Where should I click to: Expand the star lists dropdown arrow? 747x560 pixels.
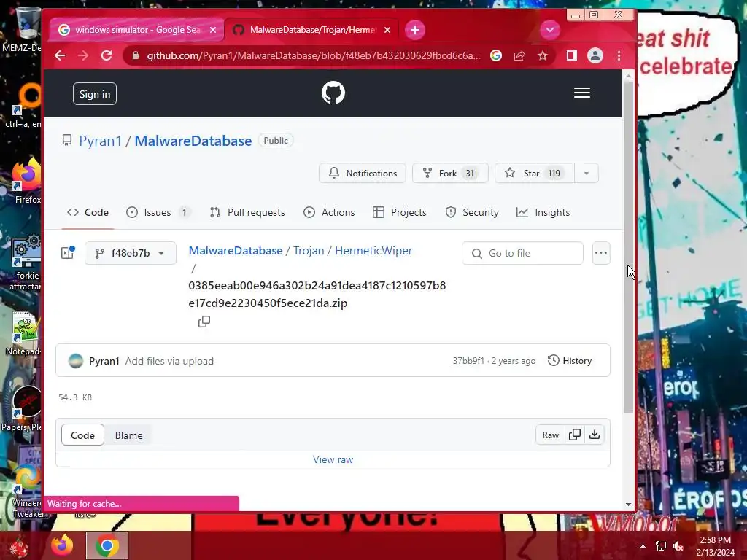[587, 174]
